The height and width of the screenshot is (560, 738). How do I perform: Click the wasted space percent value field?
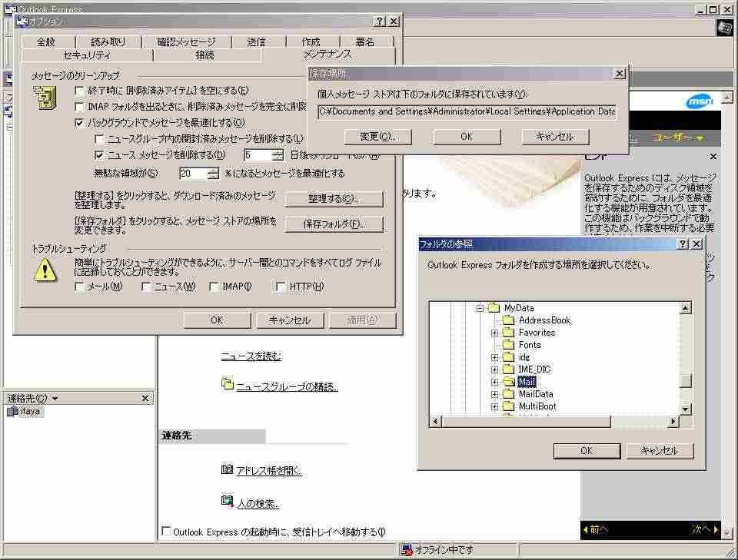[x=194, y=174]
